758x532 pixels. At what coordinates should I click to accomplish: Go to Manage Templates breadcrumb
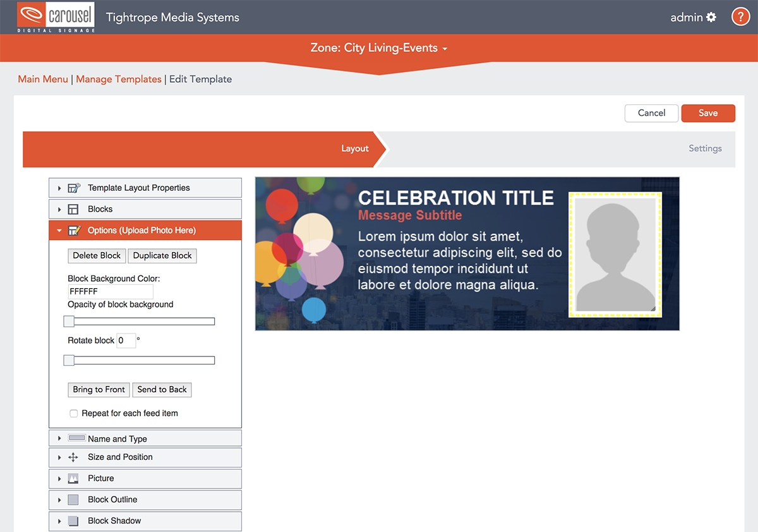119,79
